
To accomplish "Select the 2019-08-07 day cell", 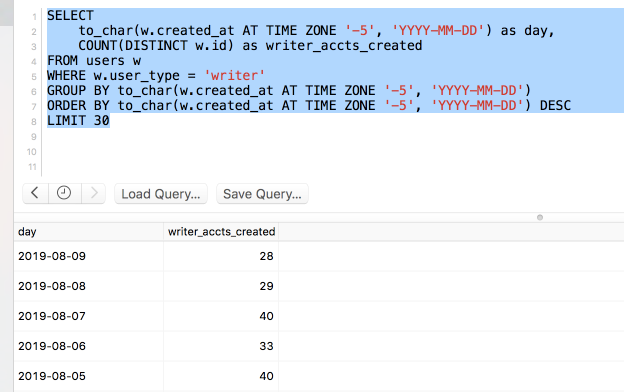I will pos(89,316).
